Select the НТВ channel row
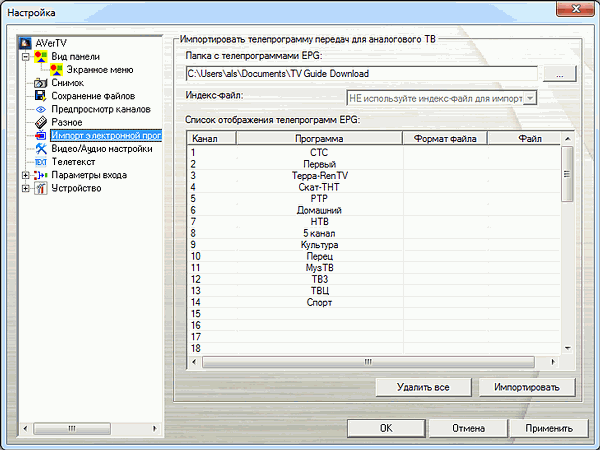The width and height of the screenshot is (600, 450). pos(374,222)
